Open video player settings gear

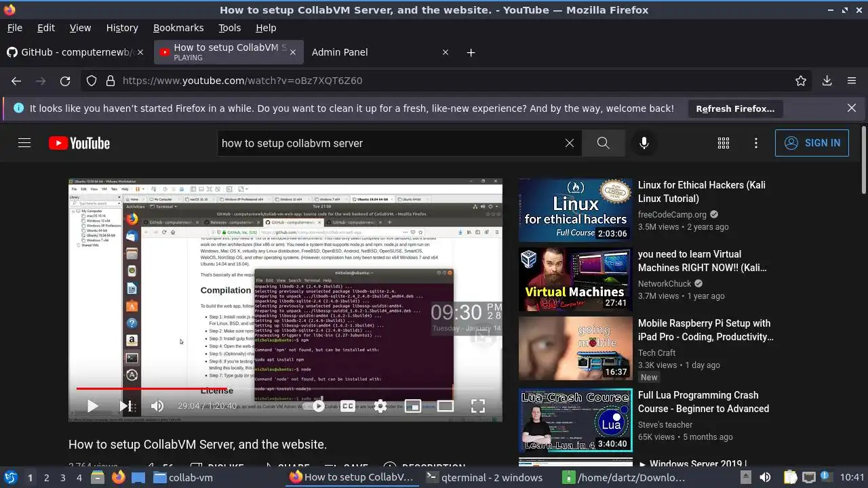(380, 406)
